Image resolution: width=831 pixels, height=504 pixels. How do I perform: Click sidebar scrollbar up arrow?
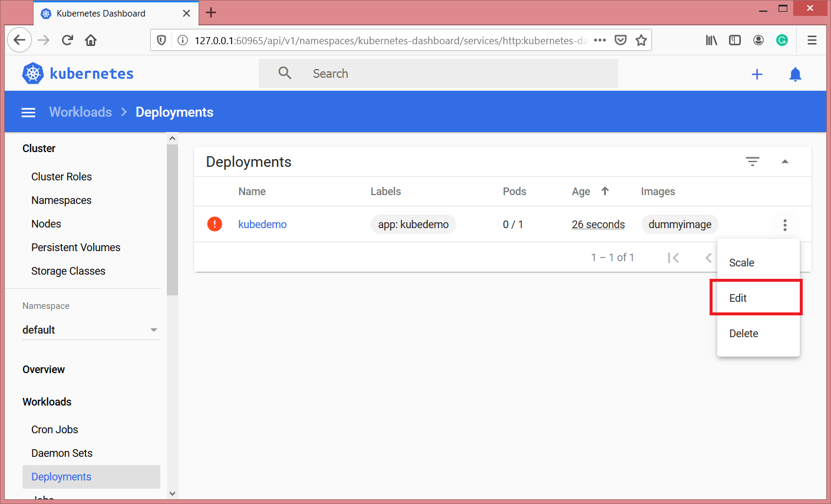point(172,138)
